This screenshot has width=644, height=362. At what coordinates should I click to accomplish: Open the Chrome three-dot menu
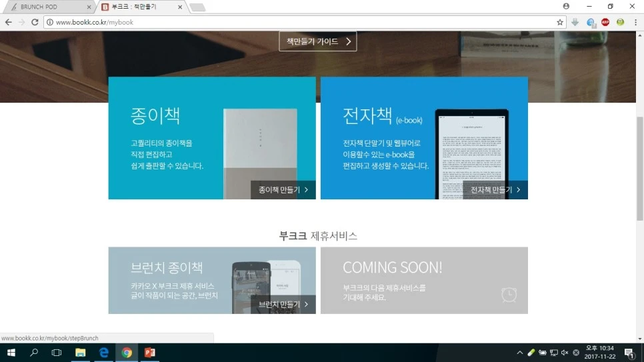(635, 22)
